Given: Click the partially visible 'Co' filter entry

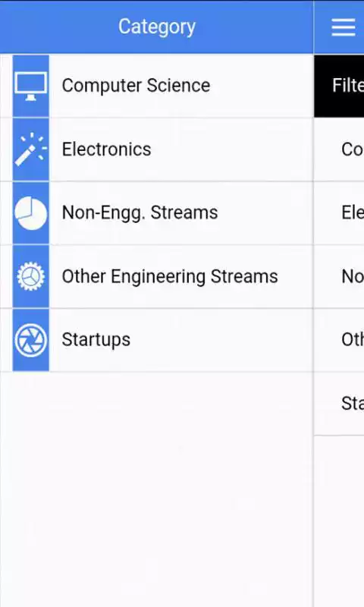Looking at the screenshot, I should 339,149.
